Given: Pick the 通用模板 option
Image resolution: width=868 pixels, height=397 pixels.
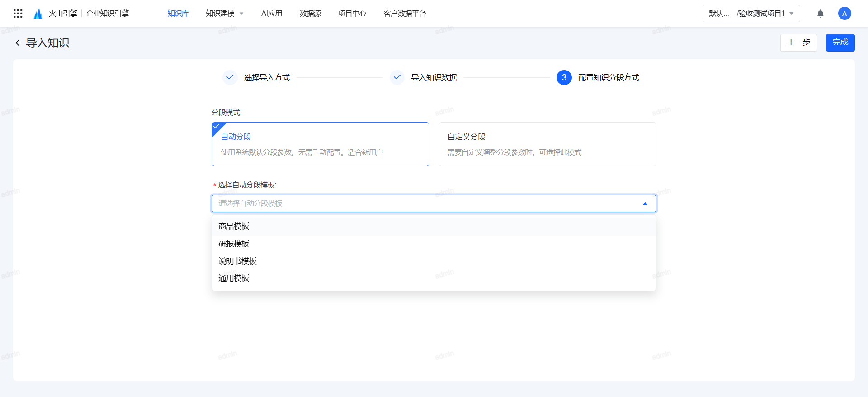Looking at the screenshot, I should [234, 278].
